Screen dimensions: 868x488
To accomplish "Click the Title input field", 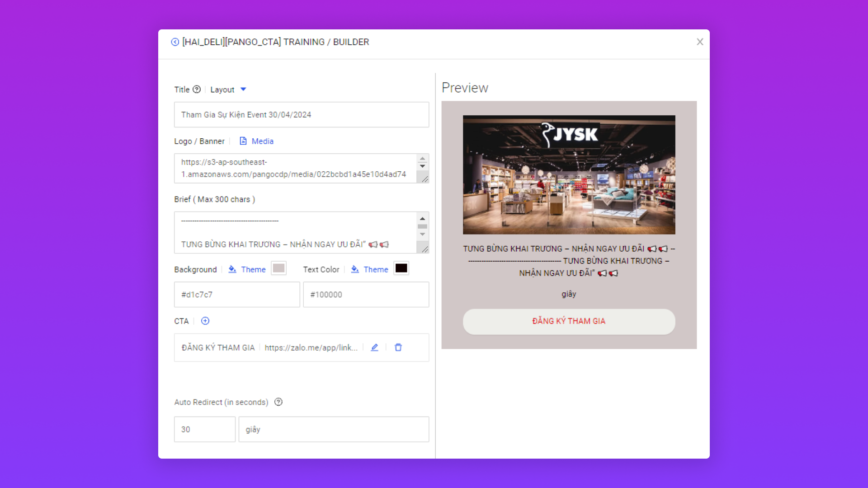I will 301,115.
